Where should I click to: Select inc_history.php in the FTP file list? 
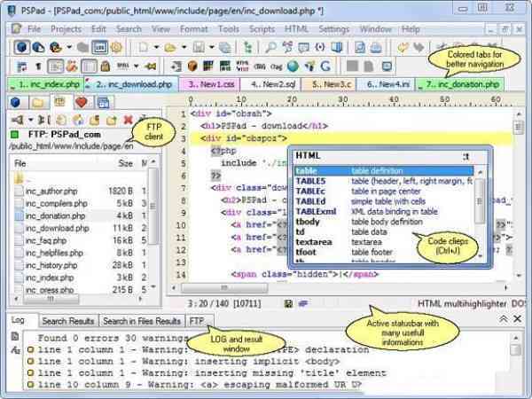(x=51, y=265)
